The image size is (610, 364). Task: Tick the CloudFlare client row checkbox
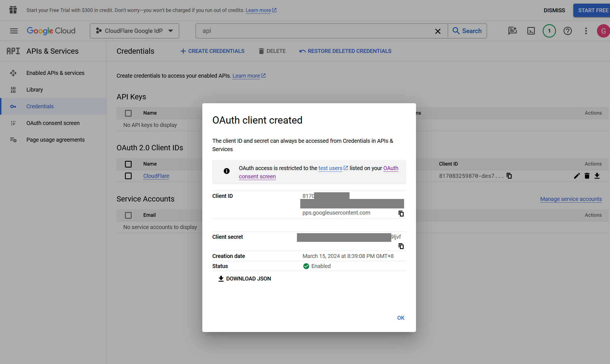pyautogui.click(x=128, y=176)
